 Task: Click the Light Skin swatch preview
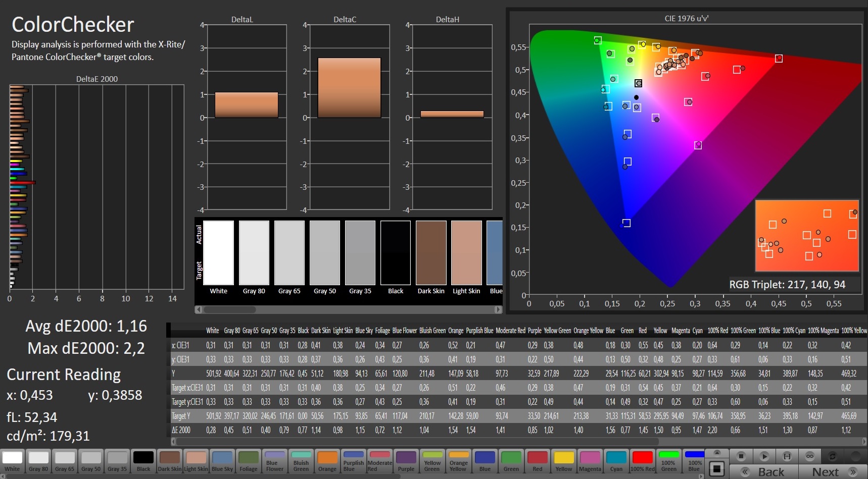[x=466, y=253]
